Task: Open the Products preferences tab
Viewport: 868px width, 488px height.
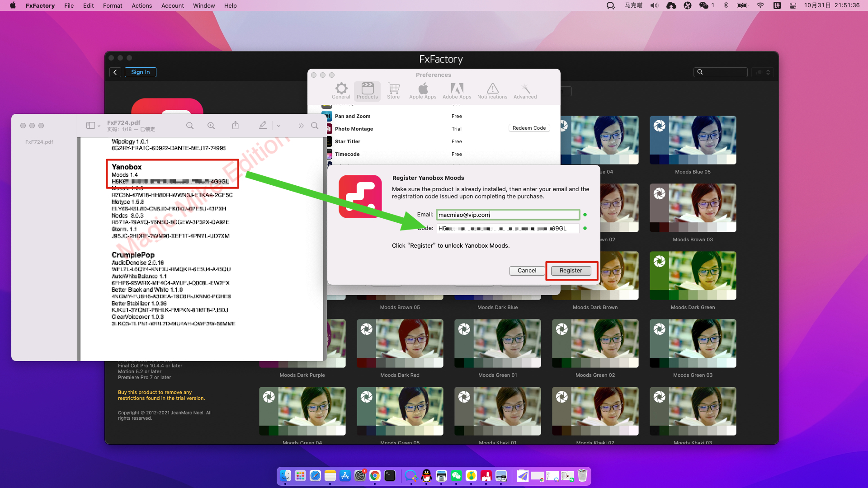Action: tap(367, 90)
